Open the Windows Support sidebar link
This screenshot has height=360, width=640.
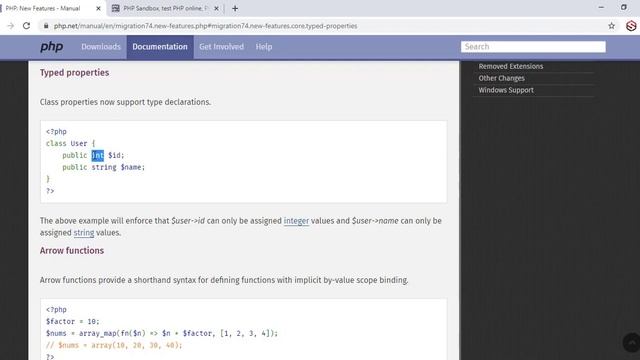pos(506,90)
